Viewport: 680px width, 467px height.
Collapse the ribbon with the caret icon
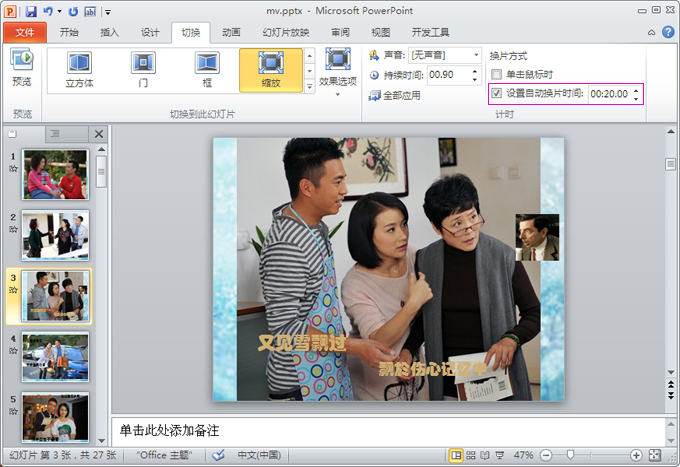(x=651, y=33)
